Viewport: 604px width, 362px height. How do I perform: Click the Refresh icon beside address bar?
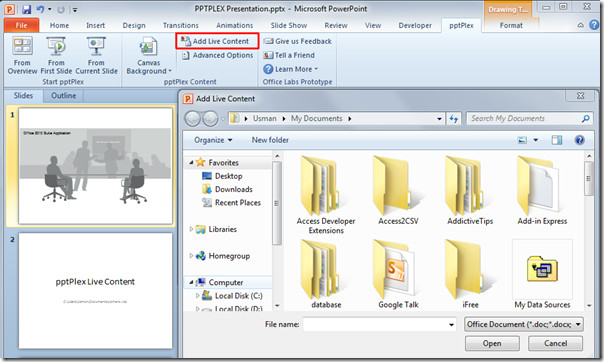[454, 119]
